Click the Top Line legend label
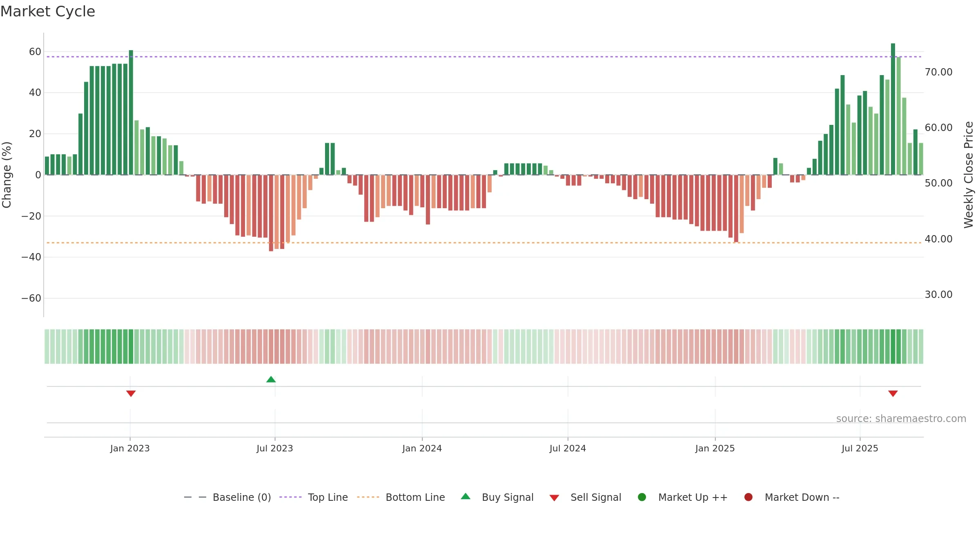This screenshot has height=551, width=980. [x=327, y=497]
